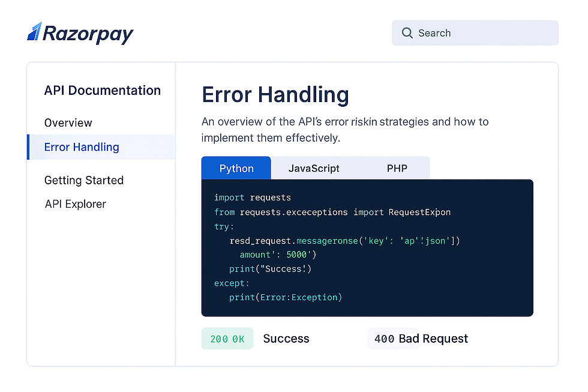
Task: Click the Bad Request label text
Action: pyautogui.click(x=433, y=339)
